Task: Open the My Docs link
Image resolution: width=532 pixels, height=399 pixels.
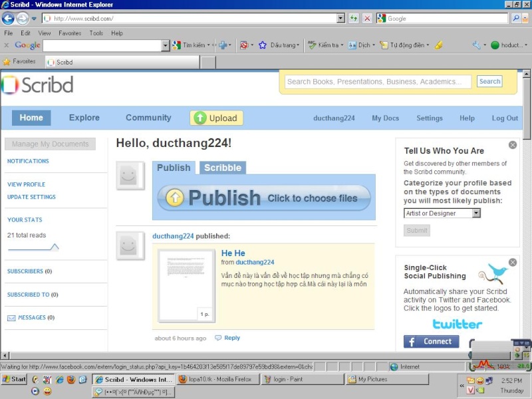Action: click(x=385, y=118)
